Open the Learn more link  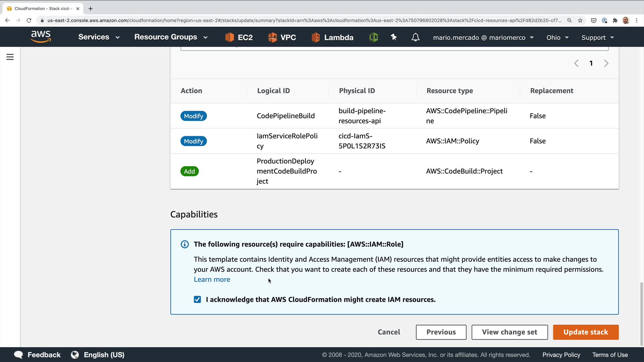click(x=212, y=280)
